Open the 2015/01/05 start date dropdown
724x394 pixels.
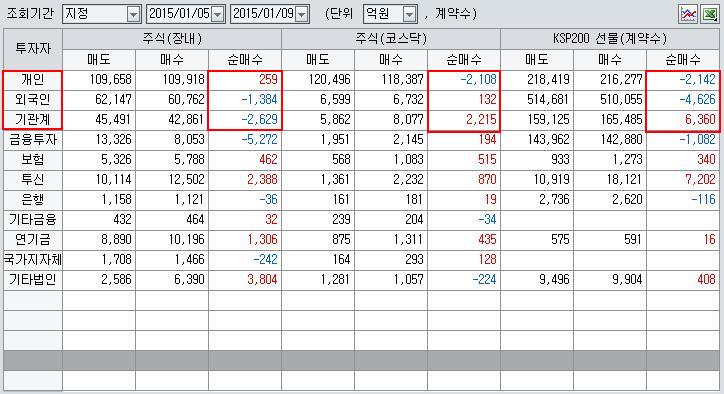[218, 14]
